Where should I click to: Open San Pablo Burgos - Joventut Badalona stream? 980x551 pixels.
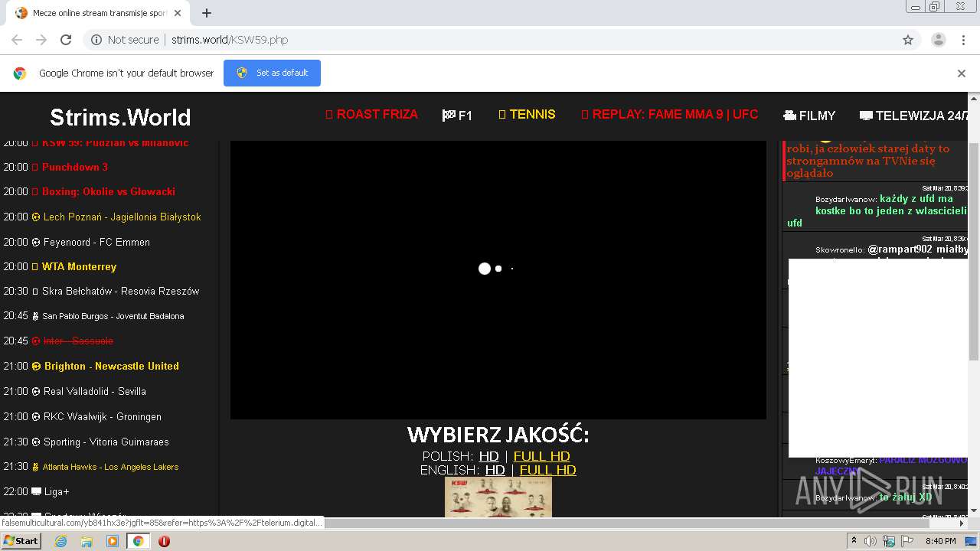tap(113, 316)
